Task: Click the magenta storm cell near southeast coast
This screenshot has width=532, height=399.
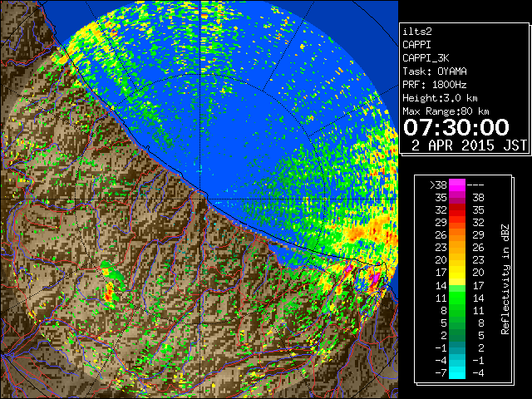Action: point(375,278)
